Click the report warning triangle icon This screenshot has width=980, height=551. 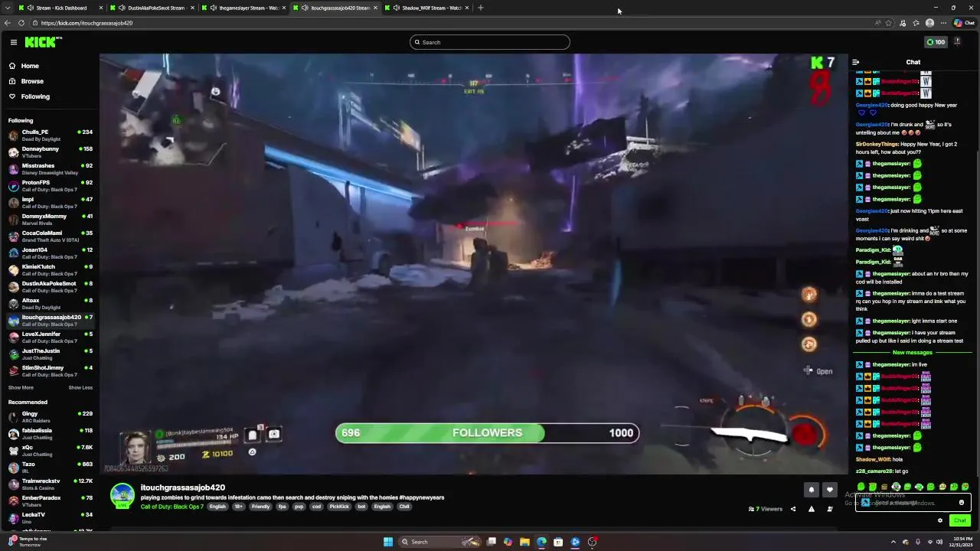[x=812, y=509]
